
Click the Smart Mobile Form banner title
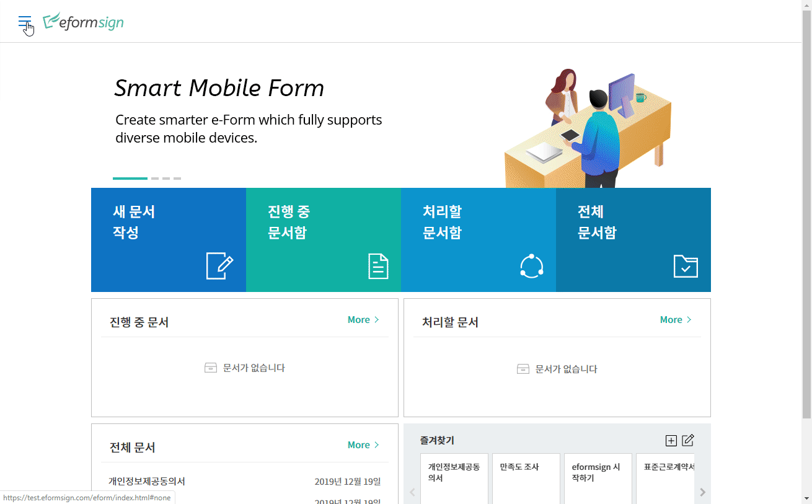[x=219, y=88]
